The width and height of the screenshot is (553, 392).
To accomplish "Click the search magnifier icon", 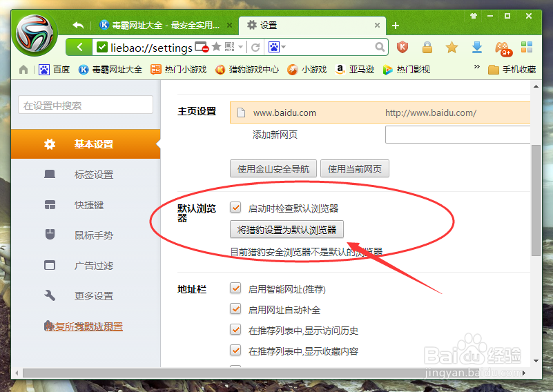I will point(380,47).
